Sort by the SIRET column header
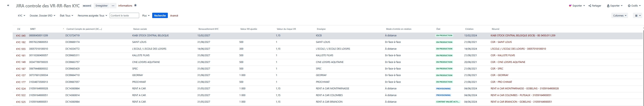 click(x=33, y=29)
